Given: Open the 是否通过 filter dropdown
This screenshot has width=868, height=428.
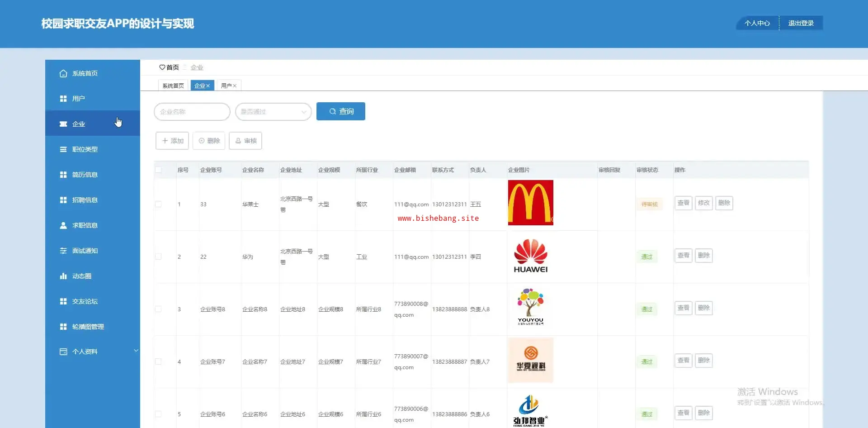Looking at the screenshot, I should [274, 112].
